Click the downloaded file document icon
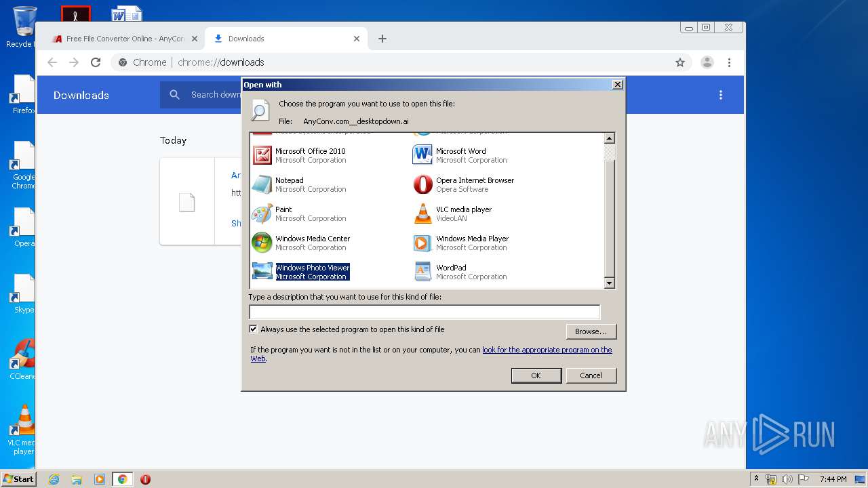Viewport: 868px width, 488px height. pos(186,202)
